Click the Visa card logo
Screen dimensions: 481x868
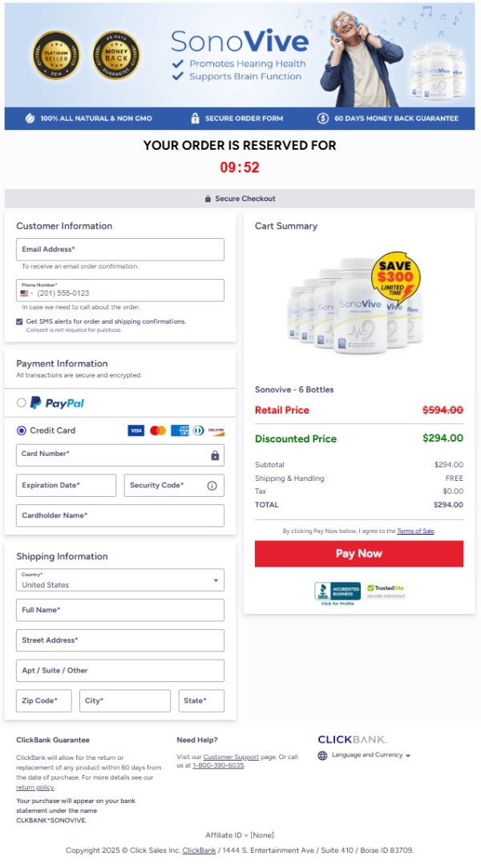[136, 430]
